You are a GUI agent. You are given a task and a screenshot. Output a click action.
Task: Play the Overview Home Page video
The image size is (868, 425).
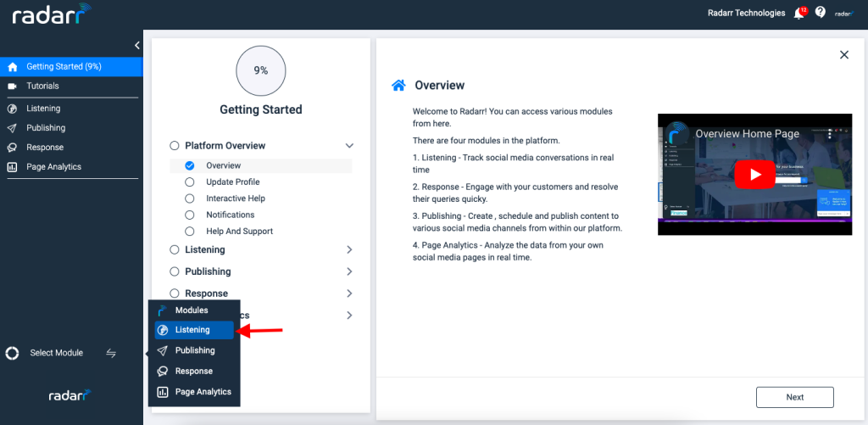(x=755, y=174)
